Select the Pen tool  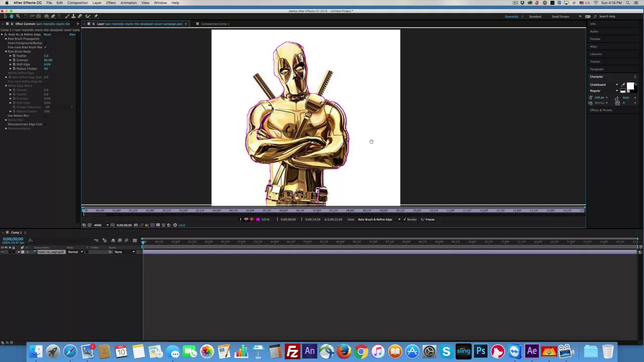click(x=53, y=16)
